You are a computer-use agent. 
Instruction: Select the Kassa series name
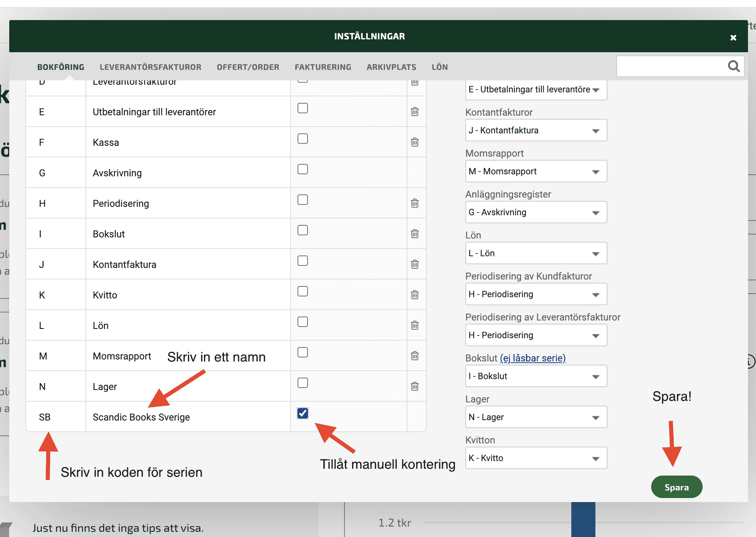pyautogui.click(x=188, y=142)
